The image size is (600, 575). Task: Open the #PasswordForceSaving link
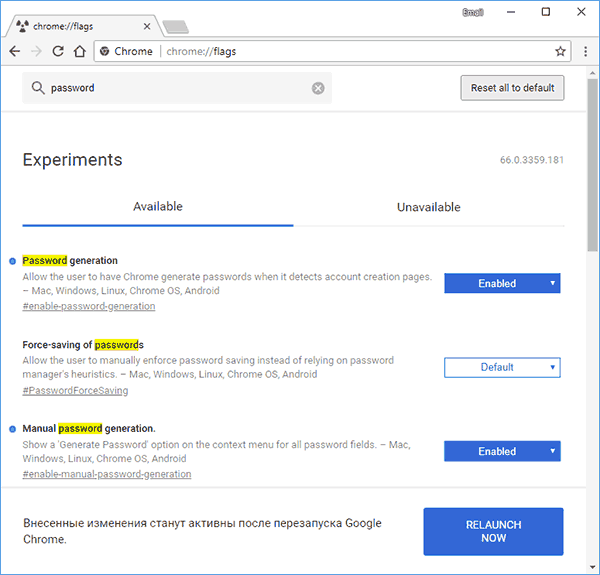[x=75, y=390]
